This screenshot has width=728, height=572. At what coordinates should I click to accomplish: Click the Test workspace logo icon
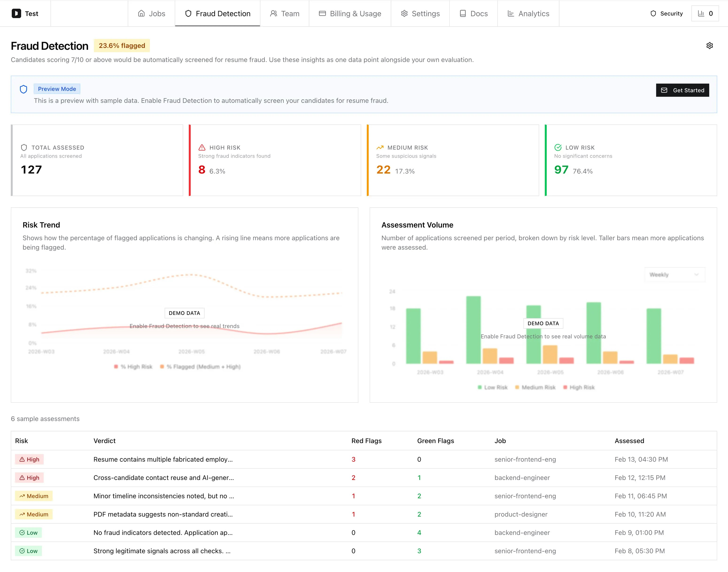click(x=16, y=13)
